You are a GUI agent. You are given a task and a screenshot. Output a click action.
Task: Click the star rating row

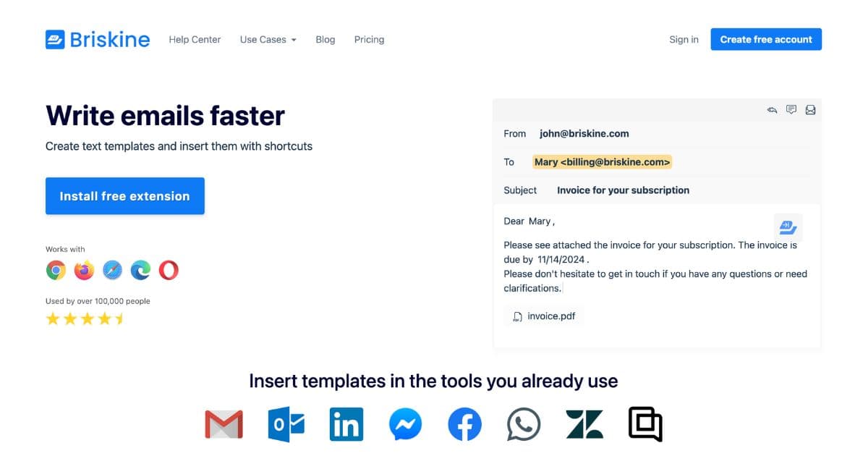[85, 318]
